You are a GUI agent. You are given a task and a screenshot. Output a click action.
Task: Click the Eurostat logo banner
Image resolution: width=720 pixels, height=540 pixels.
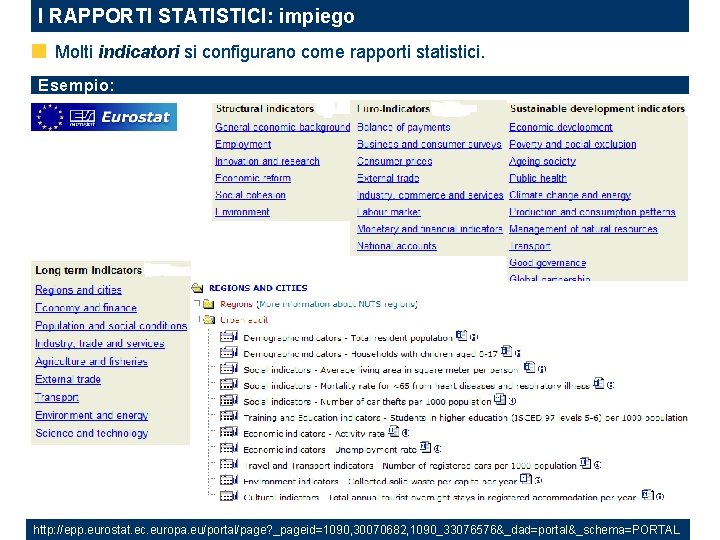coord(104,117)
